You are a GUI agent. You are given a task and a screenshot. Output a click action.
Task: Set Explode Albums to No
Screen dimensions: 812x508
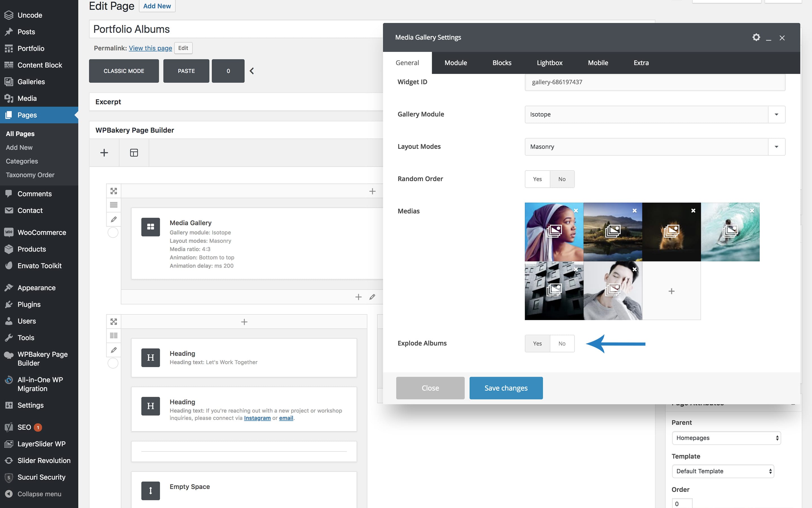pyautogui.click(x=562, y=343)
